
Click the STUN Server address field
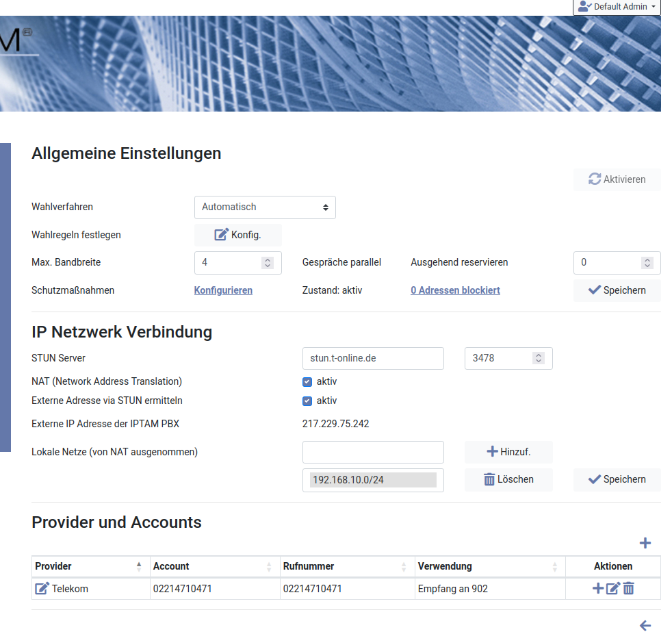[373, 358]
